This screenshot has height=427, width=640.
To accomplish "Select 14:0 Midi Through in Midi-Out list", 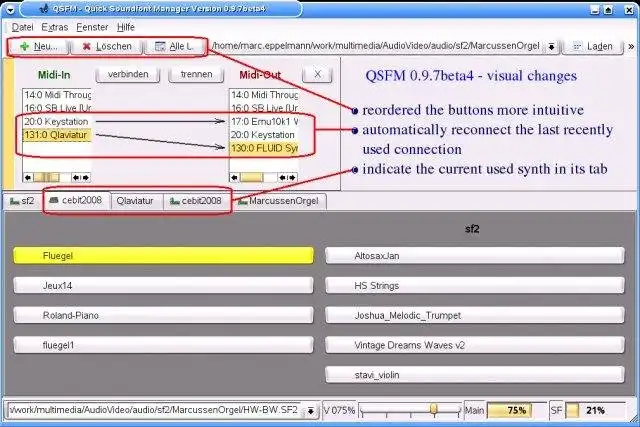I will 264,95.
